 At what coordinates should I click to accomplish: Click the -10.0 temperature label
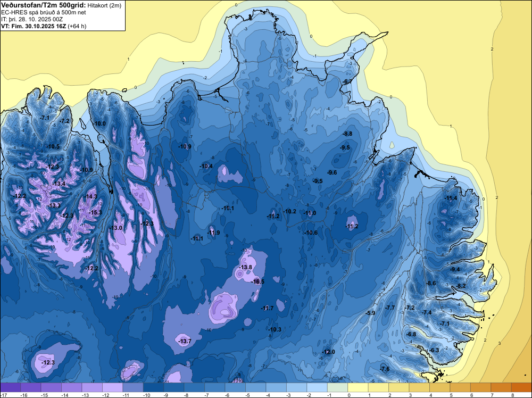tap(100, 124)
